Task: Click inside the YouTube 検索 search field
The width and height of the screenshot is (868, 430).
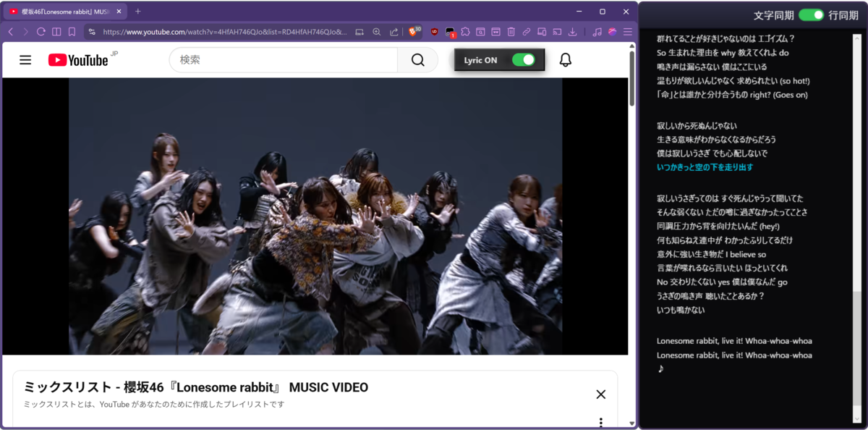Action: coord(284,60)
